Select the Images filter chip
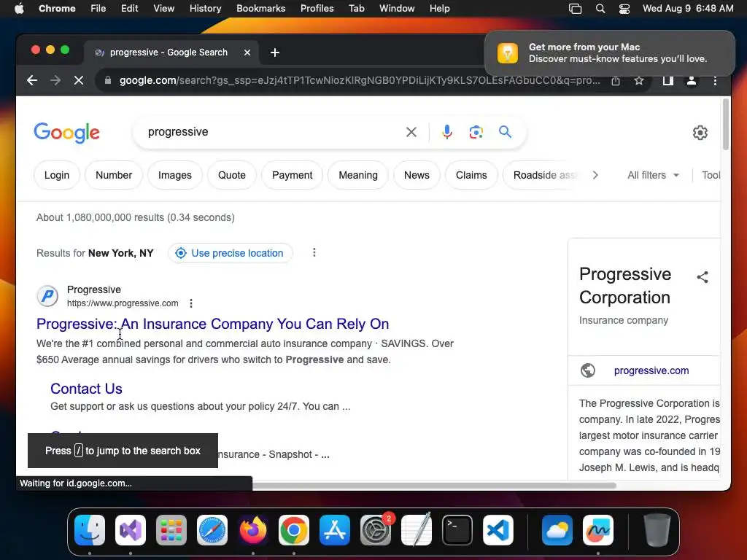The height and width of the screenshot is (560, 747). coord(175,175)
